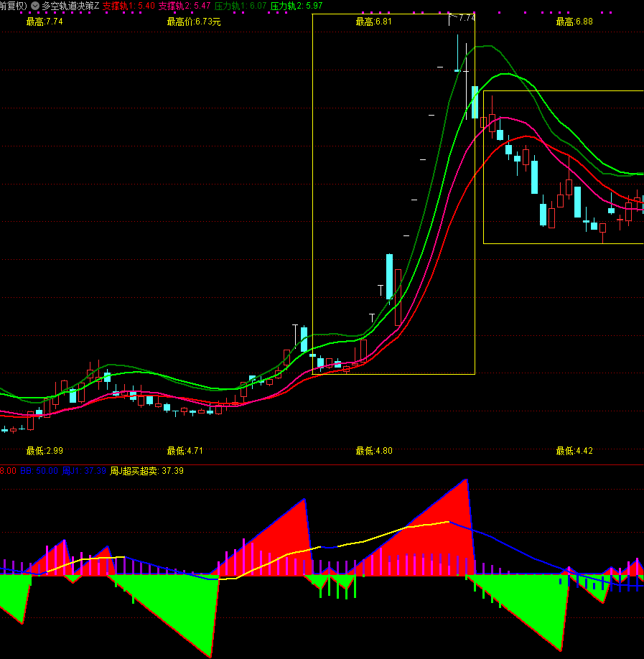This screenshot has width=644, height=659.
Task: Click the 最低:2.99 label
Action: (x=45, y=451)
